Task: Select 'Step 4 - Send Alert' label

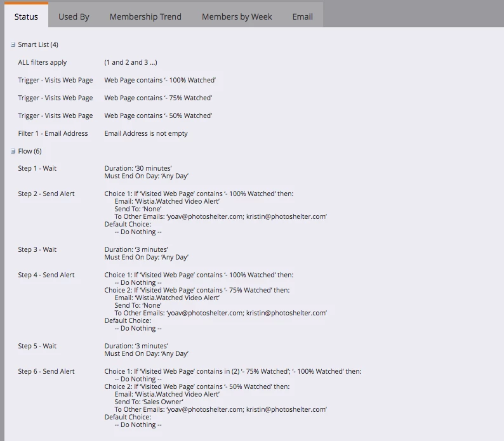Action: 46,275
